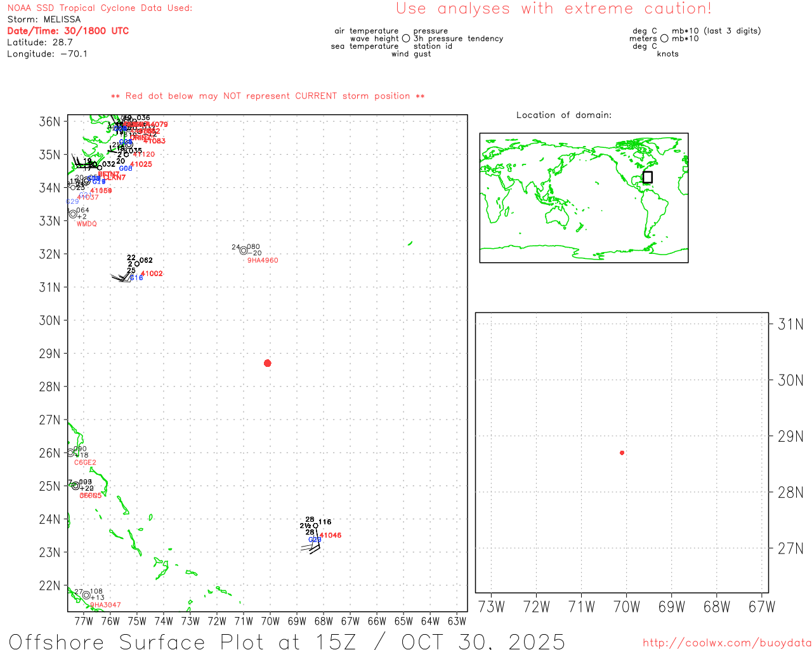Click the 'Latitude: 28.7' text
Viewport: 812px width, 650px height.
(40, 43)
